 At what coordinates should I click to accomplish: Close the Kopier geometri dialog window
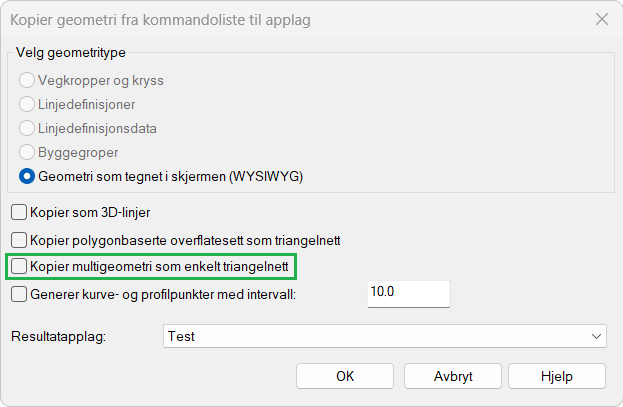601,19
